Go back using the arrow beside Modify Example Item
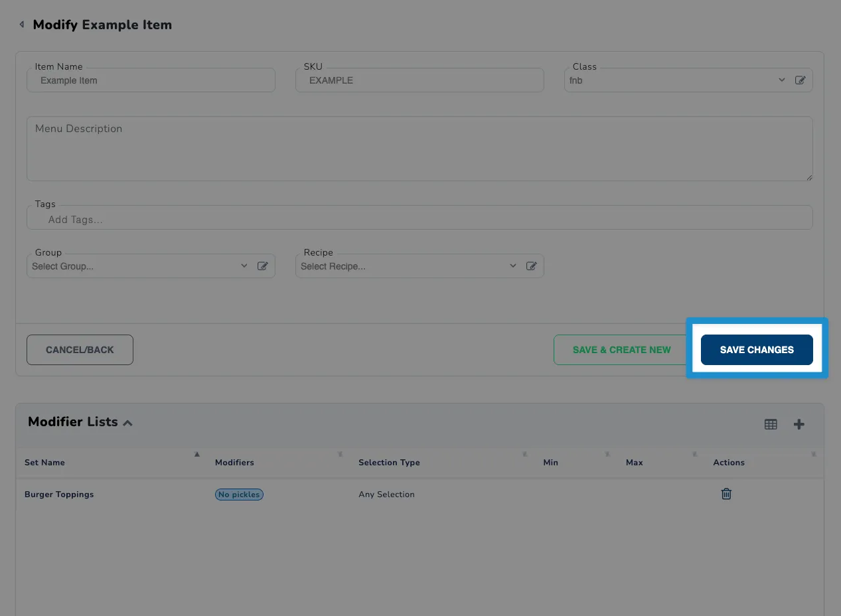The width and height of the screenshot is (841, 616). (x=21, y=25)
